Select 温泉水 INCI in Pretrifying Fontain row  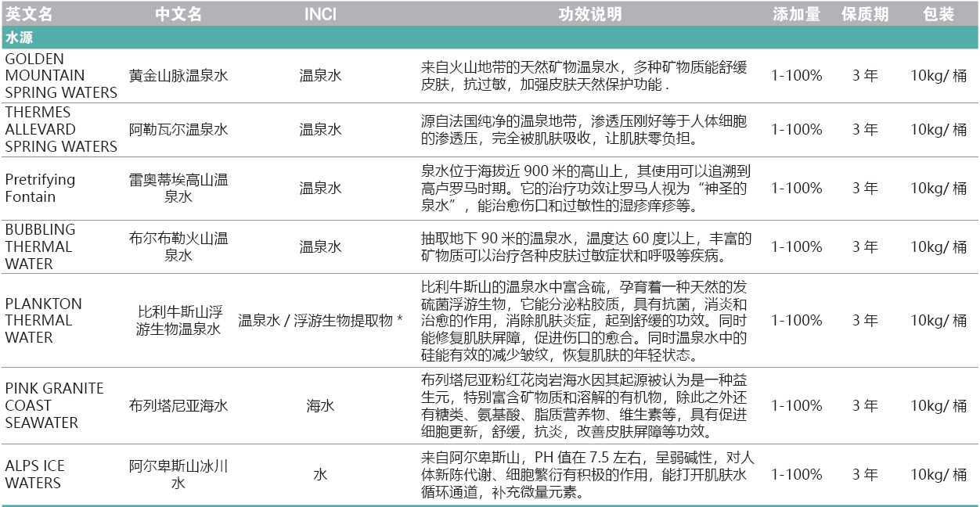point(320,188)
